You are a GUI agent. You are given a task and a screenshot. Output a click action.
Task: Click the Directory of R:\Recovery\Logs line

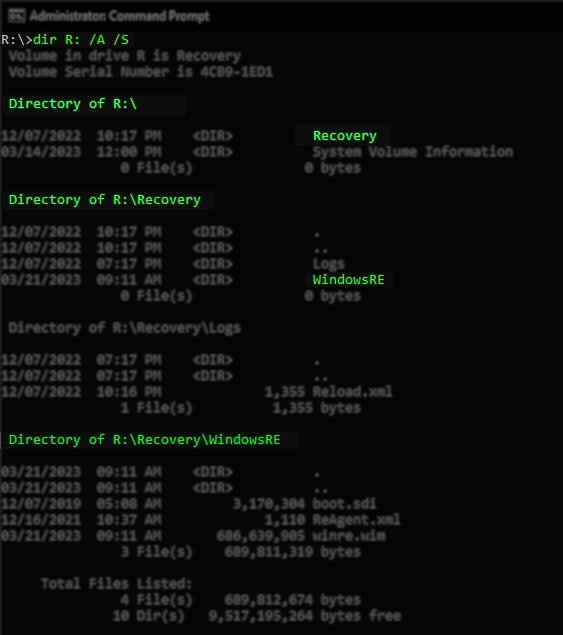coord(125,328)
